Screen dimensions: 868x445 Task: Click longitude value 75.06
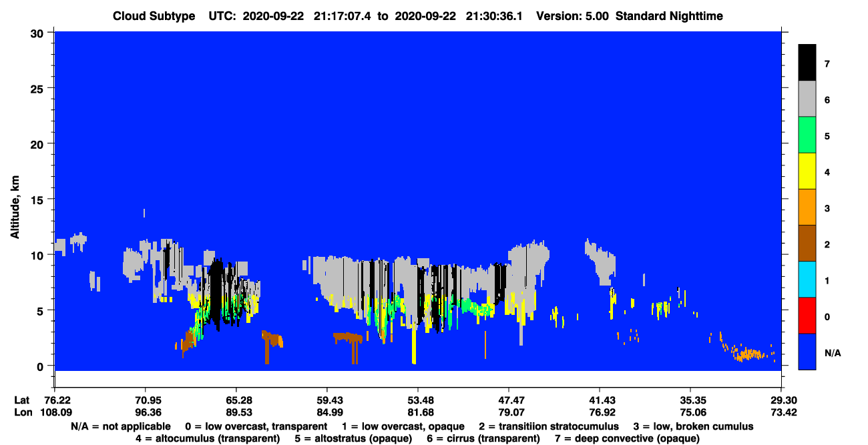(x=690, y=412)
